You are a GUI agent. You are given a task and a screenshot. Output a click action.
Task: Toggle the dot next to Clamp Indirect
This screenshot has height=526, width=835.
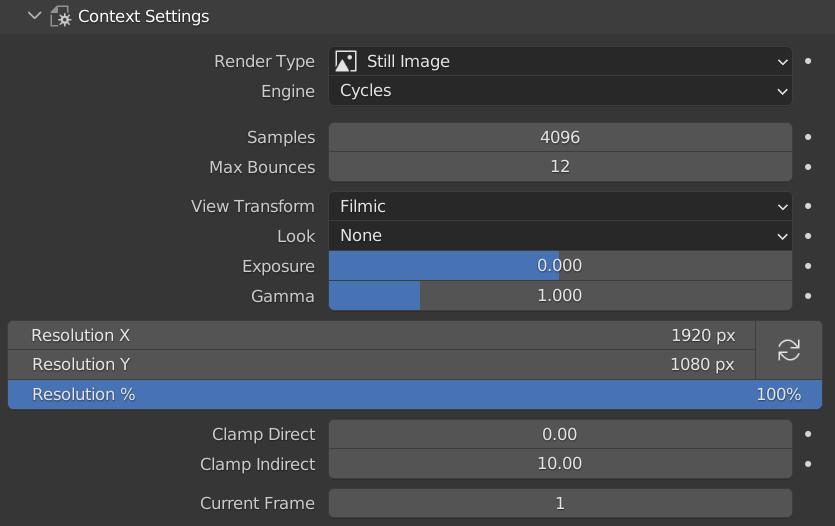(x=808, y=464)
